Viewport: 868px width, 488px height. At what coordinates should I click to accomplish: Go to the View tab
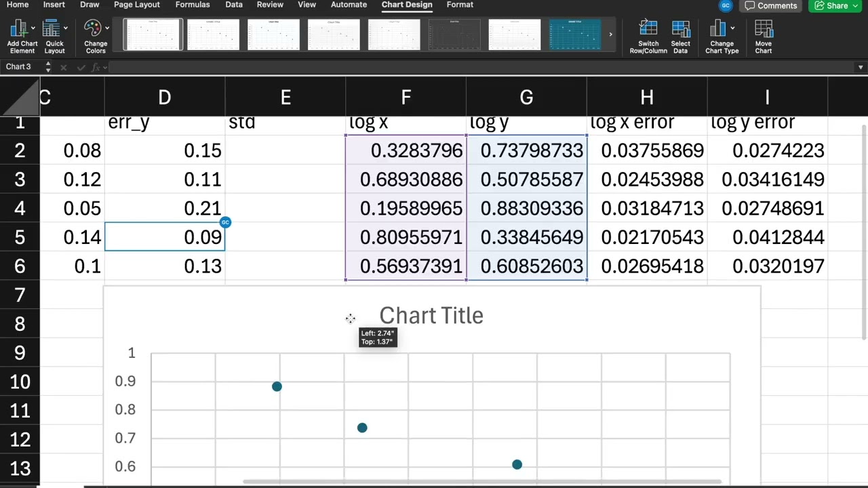click(x=307, y=5)
